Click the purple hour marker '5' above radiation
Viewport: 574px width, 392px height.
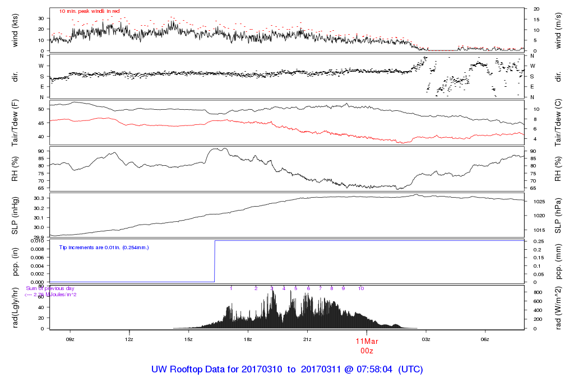point(296,288)
